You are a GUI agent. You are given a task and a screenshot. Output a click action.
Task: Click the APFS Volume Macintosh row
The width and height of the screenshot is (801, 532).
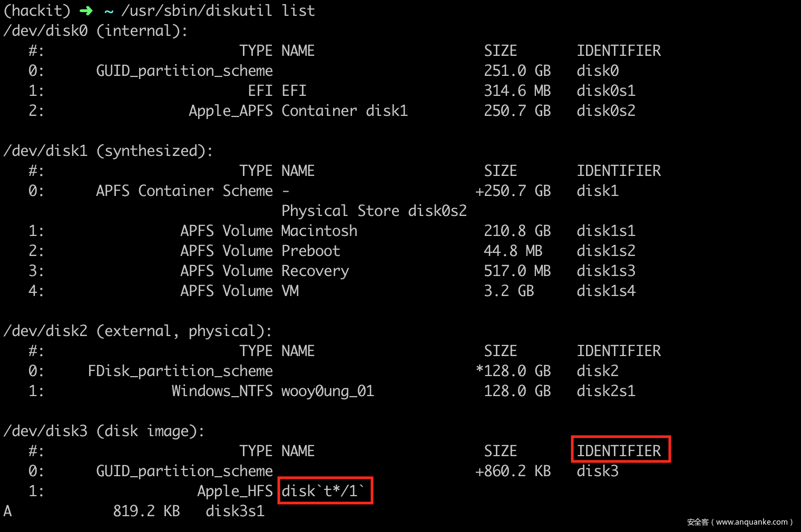268,231
